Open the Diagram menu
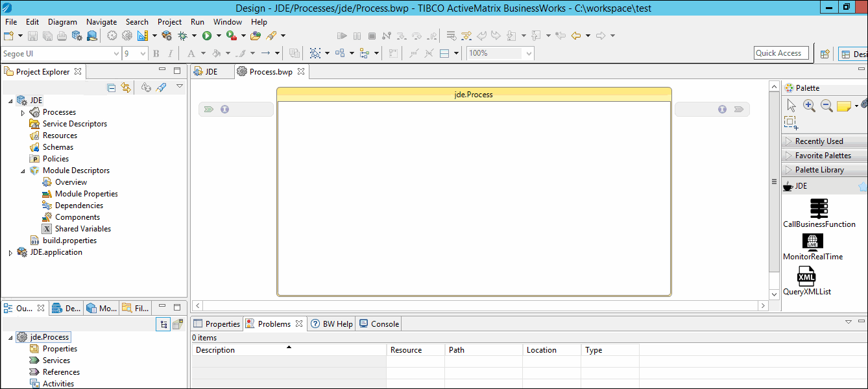Image resolution: width=868 pixels, height=389 pixels. 62,21
